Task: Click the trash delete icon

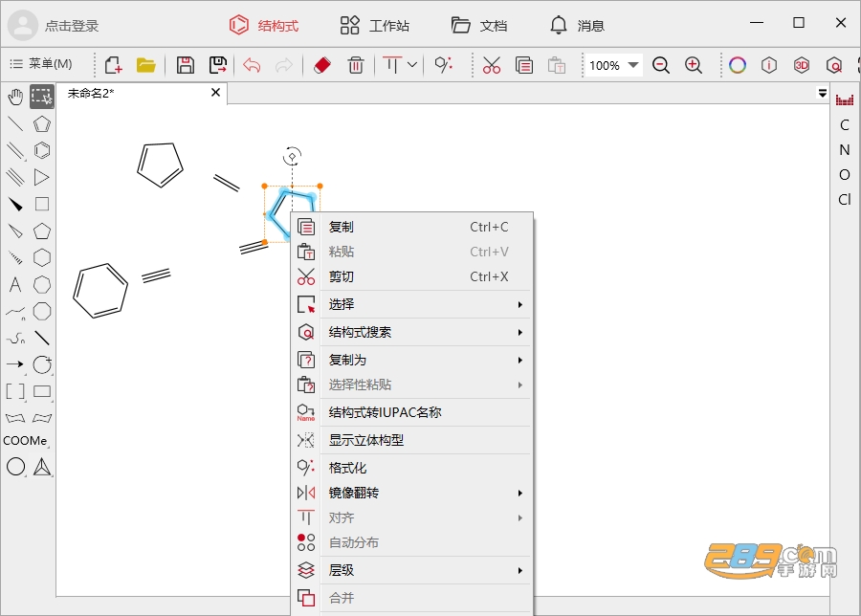Action: 356,65
